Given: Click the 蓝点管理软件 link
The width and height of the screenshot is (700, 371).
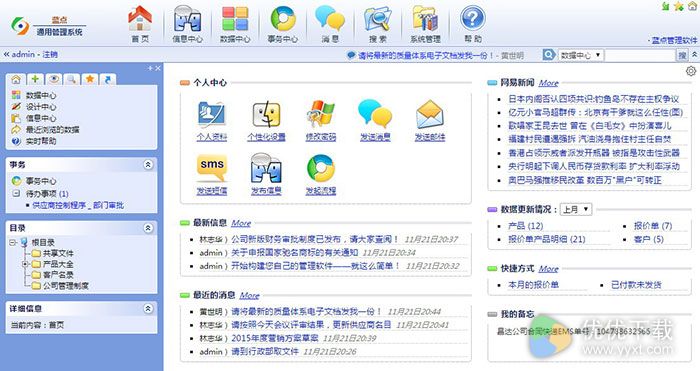Looking at the screenshot, I should [x=674, y=40].
